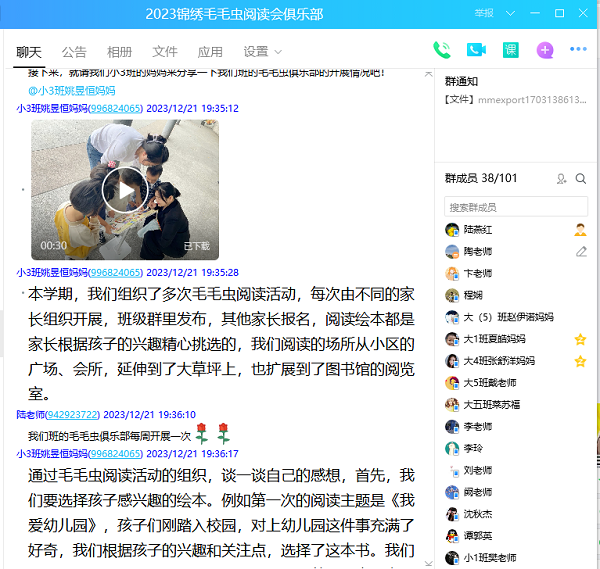The image size is (600, 569).
Task: Click the owner badge beside 陆燕红
Action: (580, 230)
